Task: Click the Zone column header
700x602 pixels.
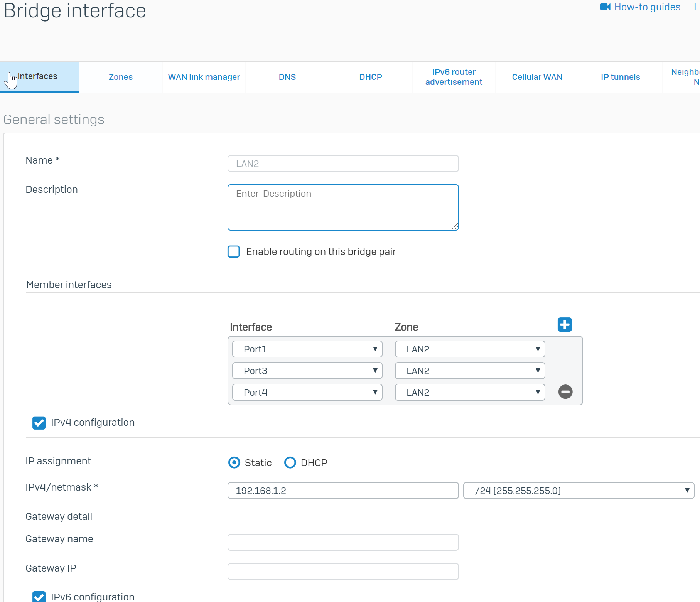Action: tap(407, 327)
